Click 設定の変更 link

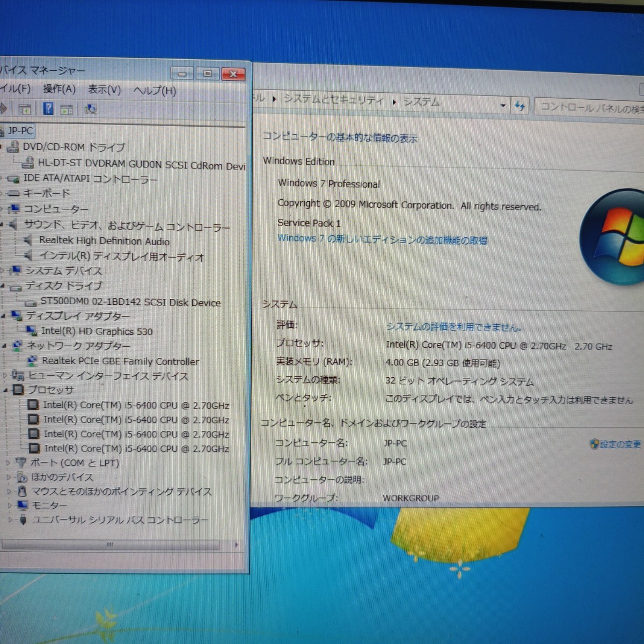(620, 444)
